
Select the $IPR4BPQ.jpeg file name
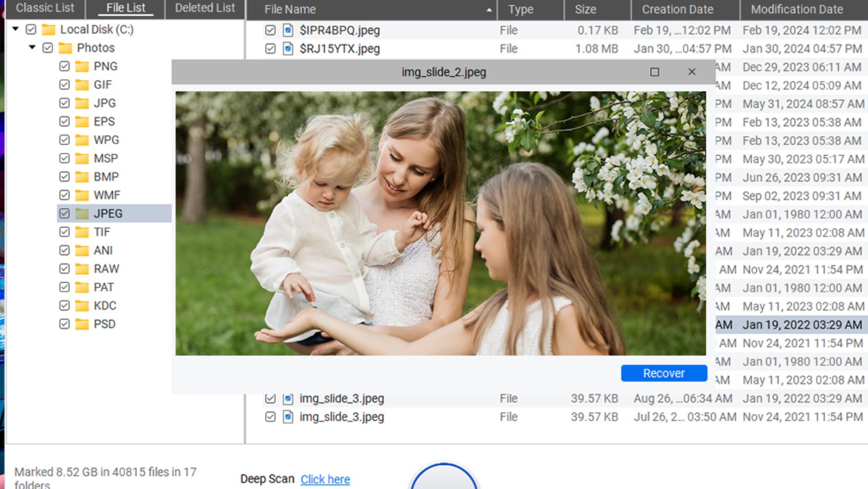(x=340, y=30)
